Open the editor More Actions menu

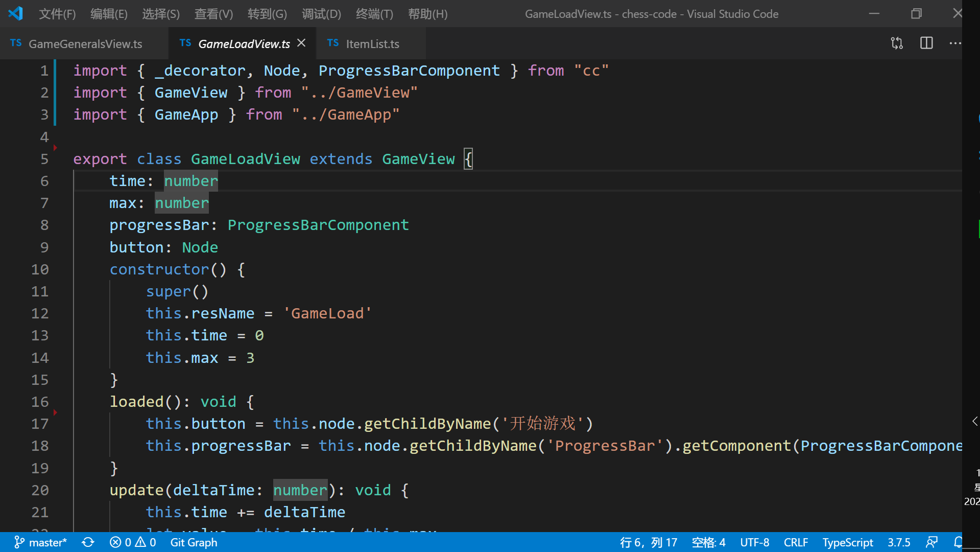[x=955, y=43]
